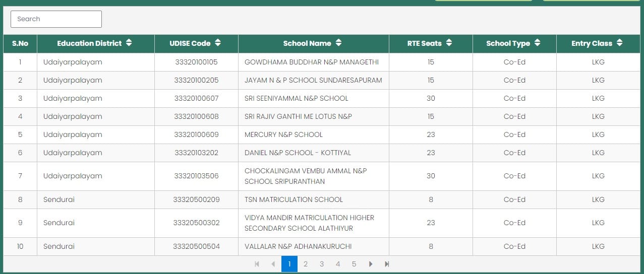Sort by RTE Seats column icon

(449, 43)
